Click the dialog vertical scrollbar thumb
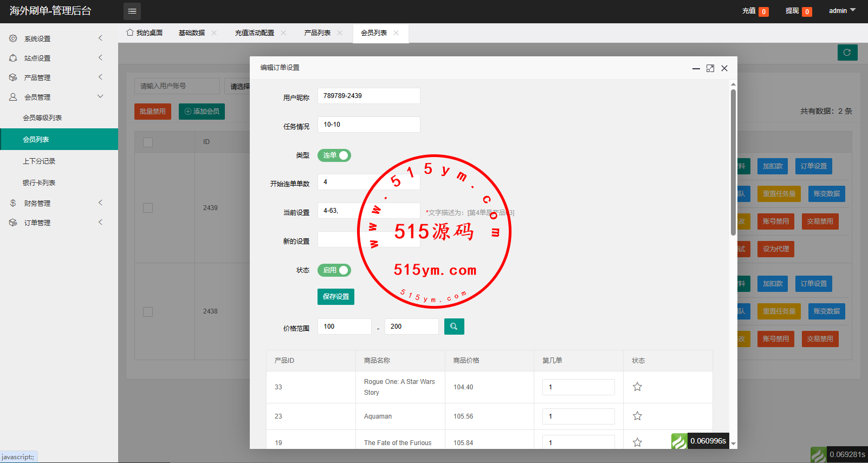This screenshot has width=868, height=463. [733, 162]
